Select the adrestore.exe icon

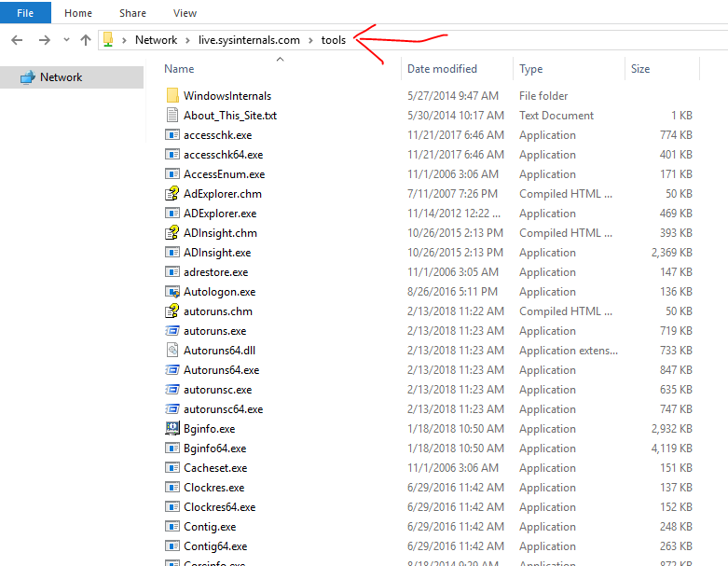point(172,271)
